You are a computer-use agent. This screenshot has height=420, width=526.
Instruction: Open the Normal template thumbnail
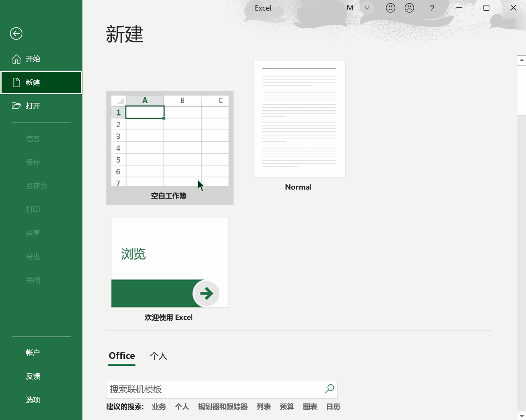(299, 119)
